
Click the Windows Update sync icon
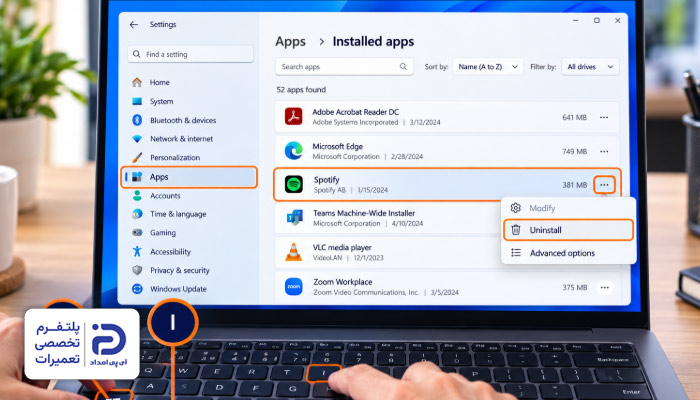[x=137, y=289]
